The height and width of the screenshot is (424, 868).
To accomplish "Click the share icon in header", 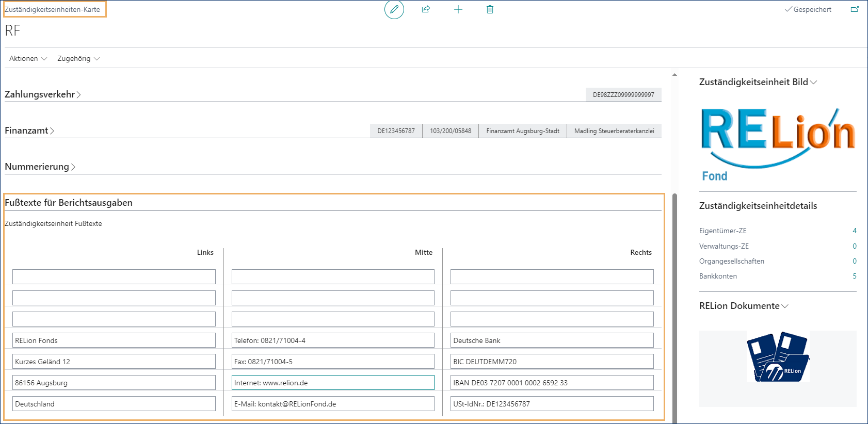I will pyautogui.click(x=426, y=9).
